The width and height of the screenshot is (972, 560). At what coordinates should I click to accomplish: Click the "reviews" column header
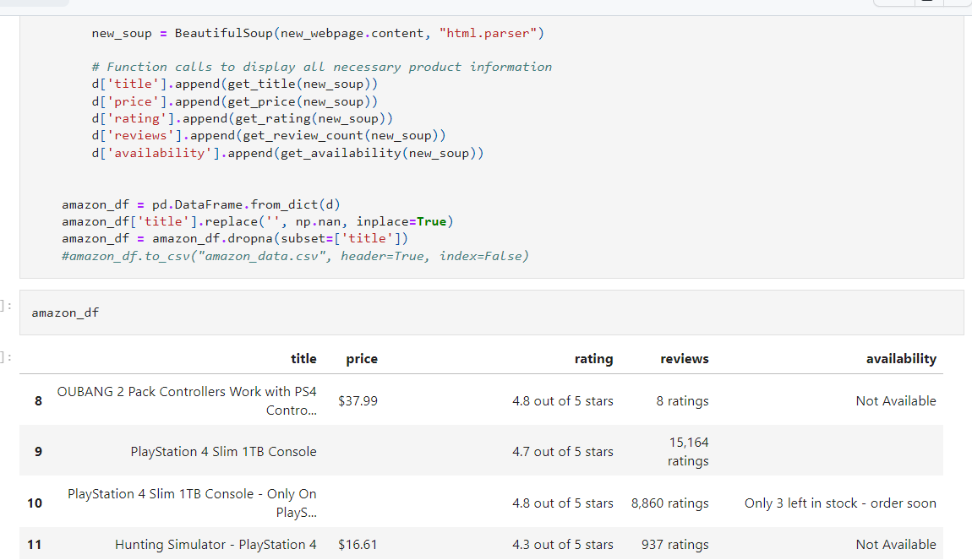click(684, 359)
